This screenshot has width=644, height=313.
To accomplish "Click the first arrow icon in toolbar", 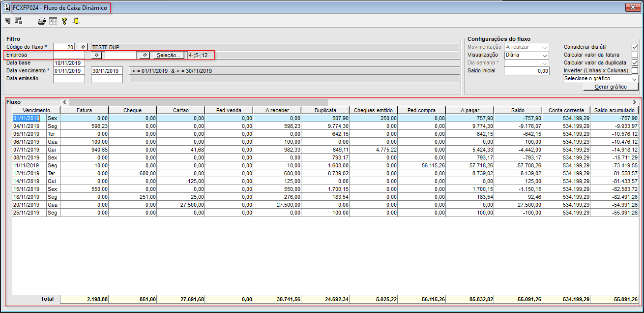I will [8, 21].
